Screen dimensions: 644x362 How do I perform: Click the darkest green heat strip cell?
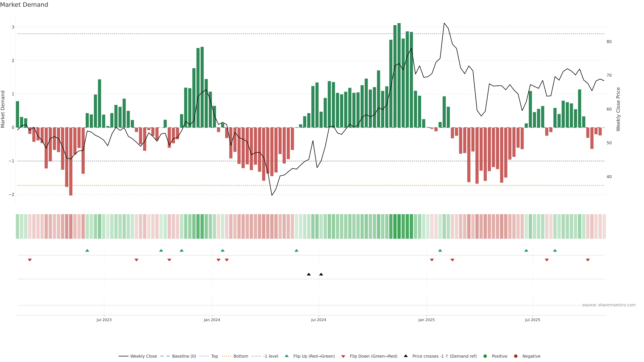click(399, 226)
